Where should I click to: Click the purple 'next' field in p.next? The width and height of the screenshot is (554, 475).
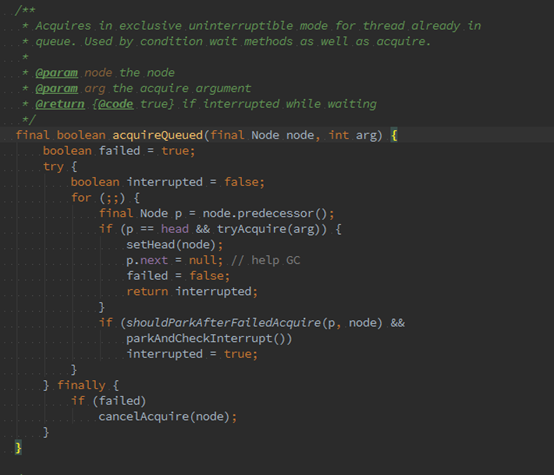point(154,260)
